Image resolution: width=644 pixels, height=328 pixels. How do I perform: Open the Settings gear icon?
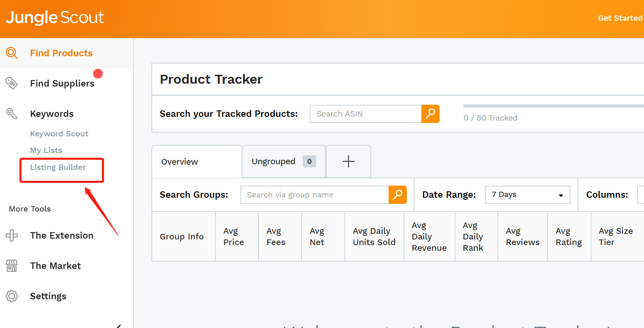[x=12, y=296]
